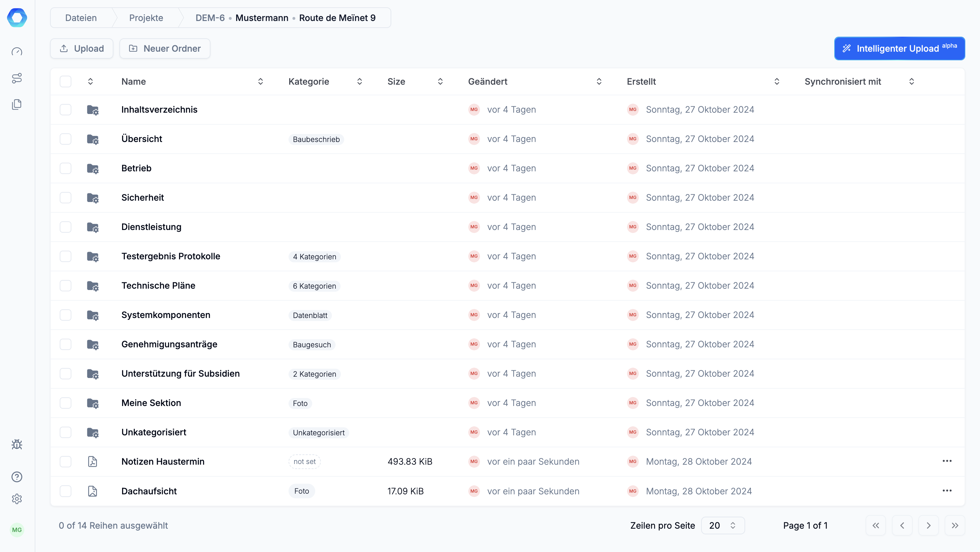The height and width of the screenshot is (552, 980).
Task: Go to Dateien breadcrumb
Action: click(81, 18)
